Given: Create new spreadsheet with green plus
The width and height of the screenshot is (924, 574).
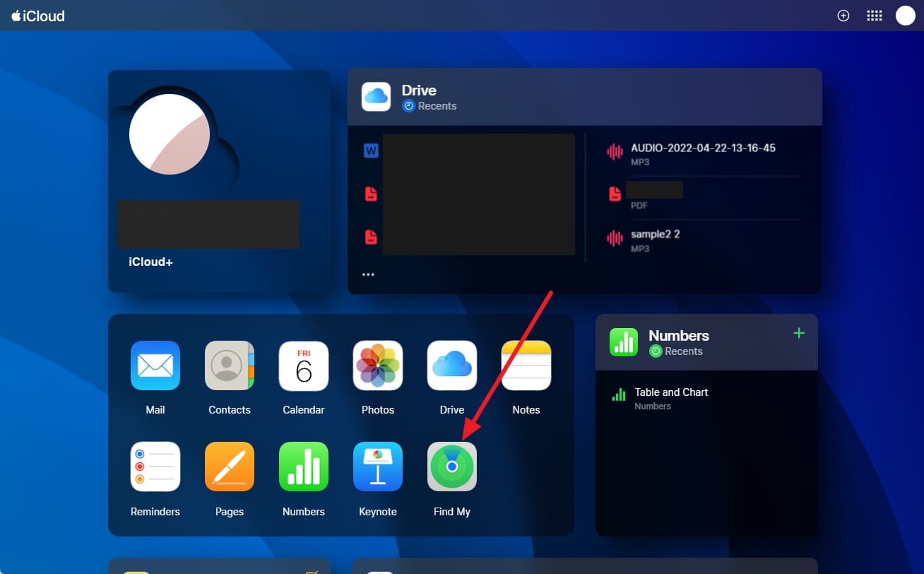Looking at the screenshot, I should (799, 333).
